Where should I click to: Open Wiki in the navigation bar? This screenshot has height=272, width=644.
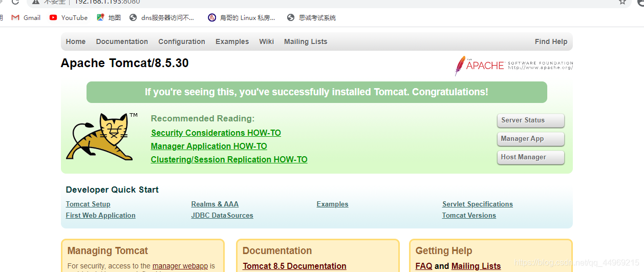(266, 41)
